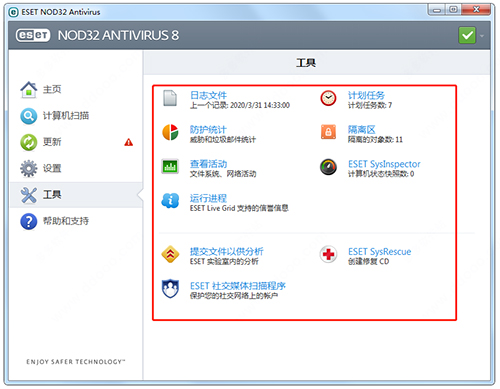This screenshot has width=500, height=389.
Task: Open the 防护统计 link
Action: click(208, 130)
